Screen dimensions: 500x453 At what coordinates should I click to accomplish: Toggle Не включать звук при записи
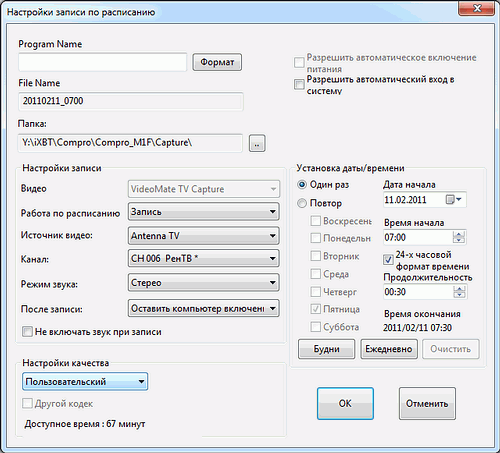click(x=27, y=332)
